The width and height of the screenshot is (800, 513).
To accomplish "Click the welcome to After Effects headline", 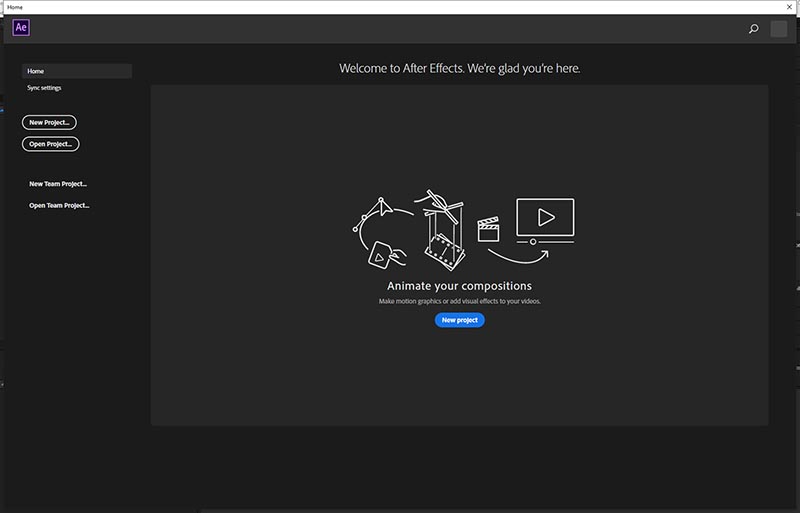I will click(460, 68).
